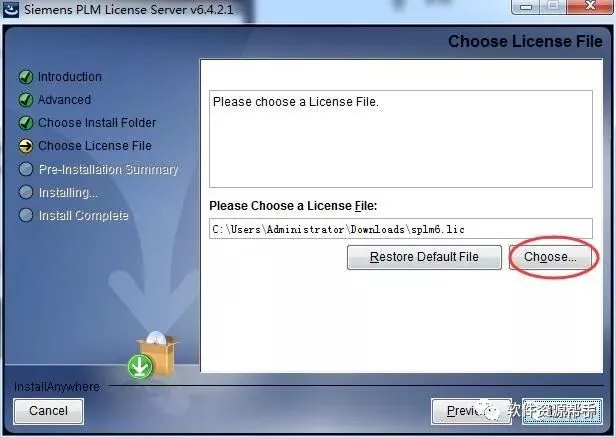Click the license file path text field
Image resolution: width=616 pixels, height=438 pixels.
tap(401, 229)
